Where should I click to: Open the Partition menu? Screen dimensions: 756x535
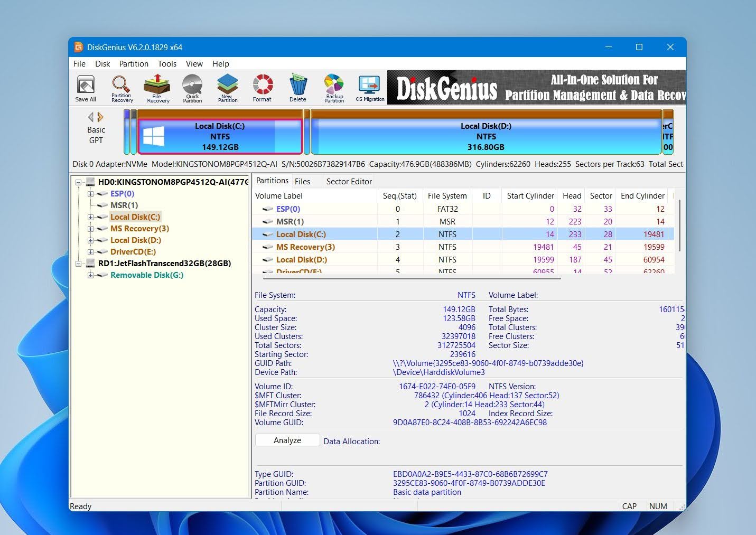[134, 63]
